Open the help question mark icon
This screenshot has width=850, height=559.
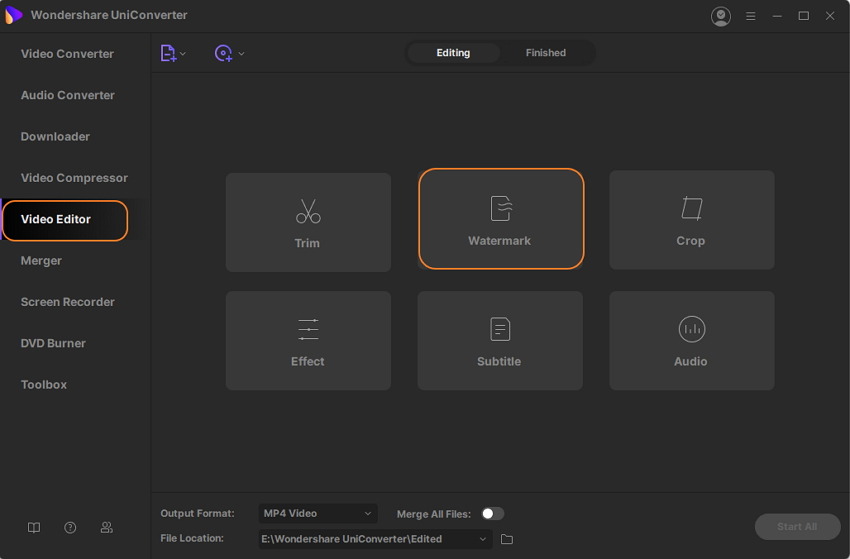coord(70,527)
